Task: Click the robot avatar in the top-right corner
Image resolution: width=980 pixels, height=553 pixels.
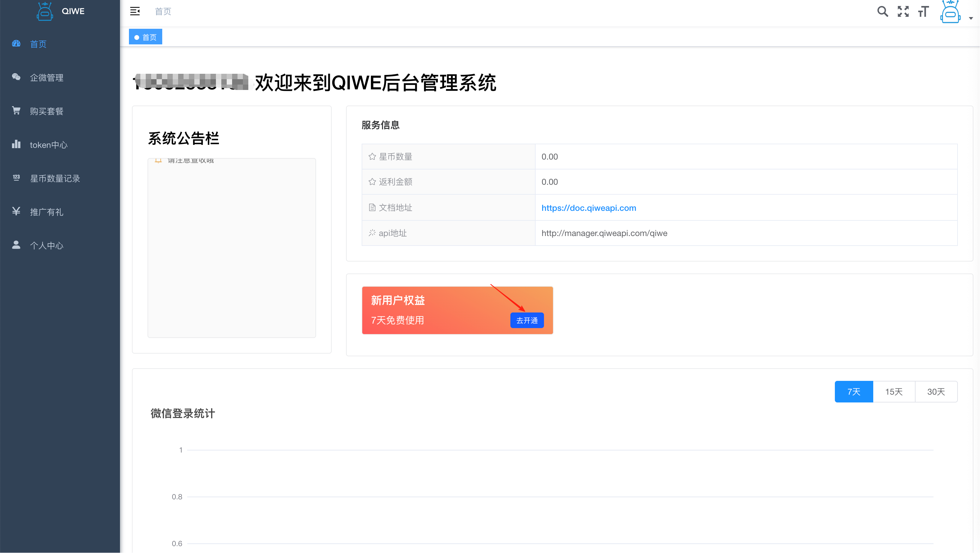Action: point(950,12)
